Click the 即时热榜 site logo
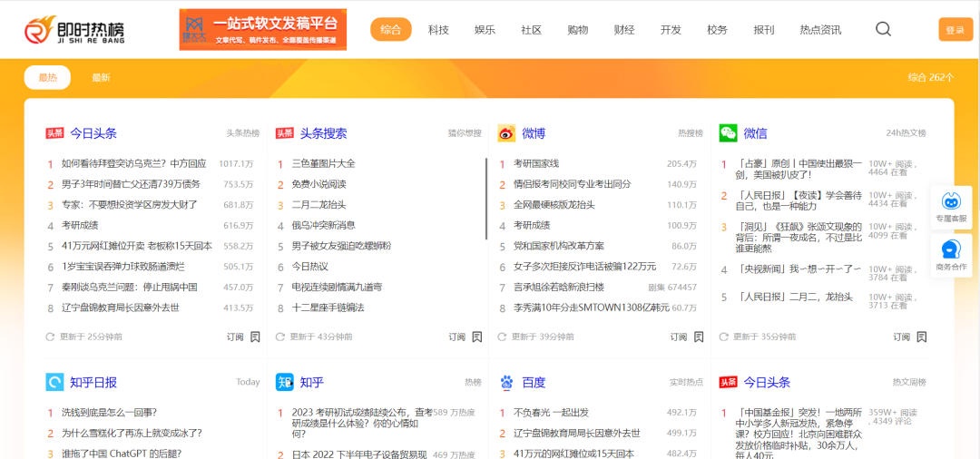Screen dimensions: 980x459 (74, 29)
